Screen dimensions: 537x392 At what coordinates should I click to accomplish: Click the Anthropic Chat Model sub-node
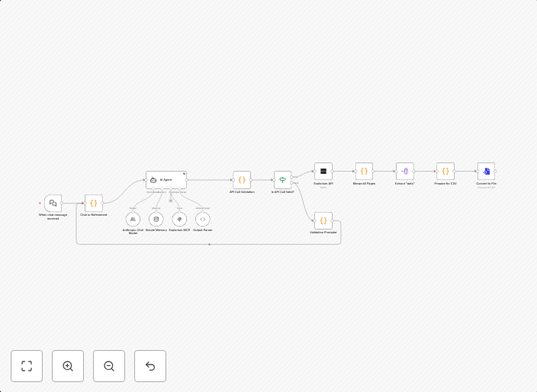coord(133,219)
